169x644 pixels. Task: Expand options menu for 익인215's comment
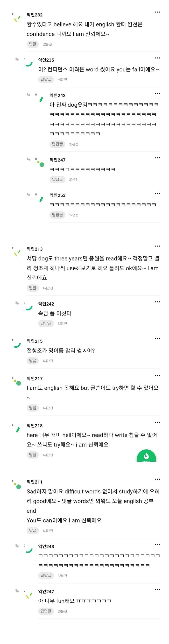157,338
